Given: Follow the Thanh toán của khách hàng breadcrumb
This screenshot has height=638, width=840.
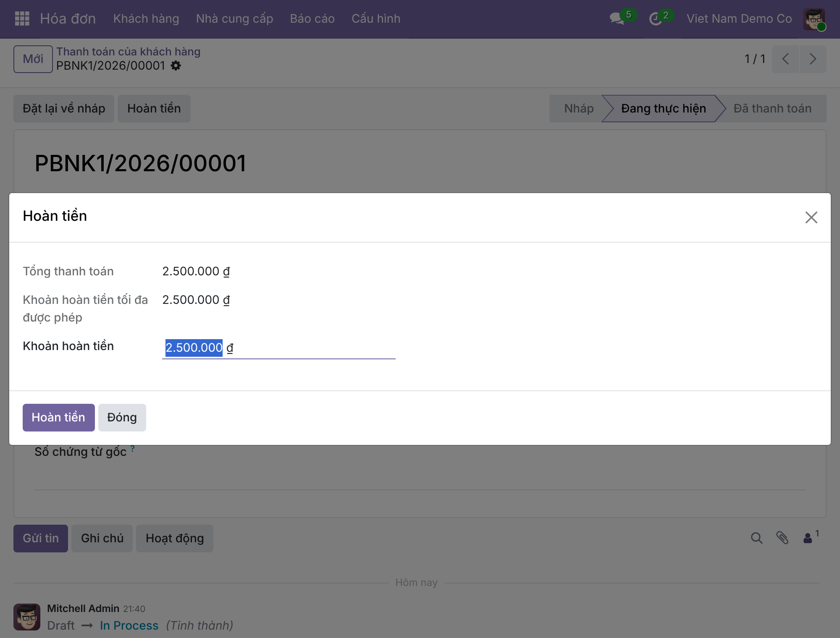Looking at the screenshot, I should [128, 52].
